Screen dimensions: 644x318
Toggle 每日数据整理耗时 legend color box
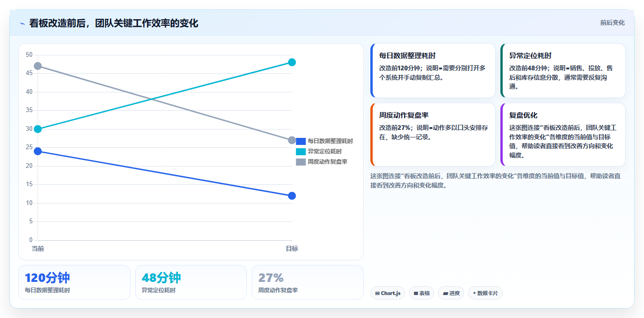(x=301, y=141)
